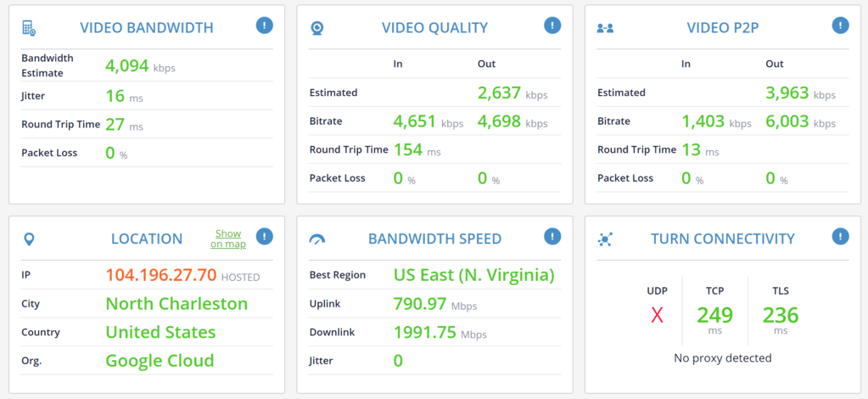Click the TCP 249 ms result
The image size is (868, 399).
point(714,316)
